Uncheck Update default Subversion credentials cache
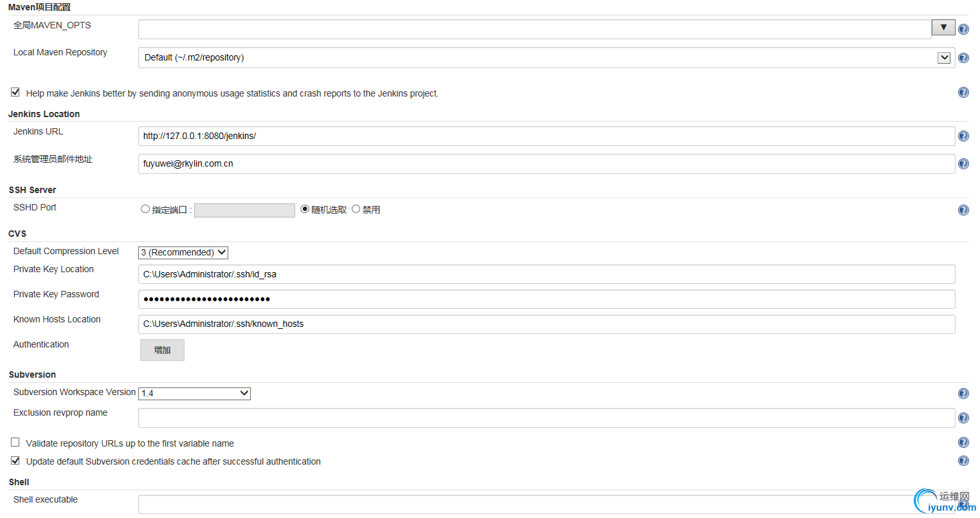The height and width of the screenshot is (518, 980). pyautogui.click(x=15, y=460)
